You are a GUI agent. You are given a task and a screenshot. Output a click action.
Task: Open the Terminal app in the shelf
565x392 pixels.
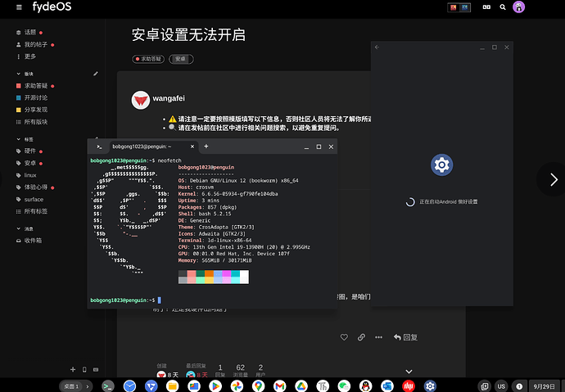108,385
